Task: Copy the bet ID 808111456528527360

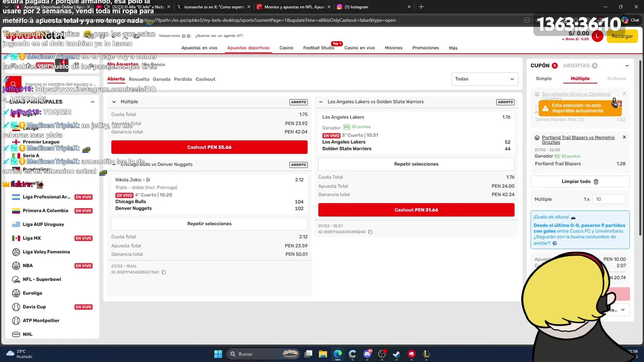Action: (164, 273)
